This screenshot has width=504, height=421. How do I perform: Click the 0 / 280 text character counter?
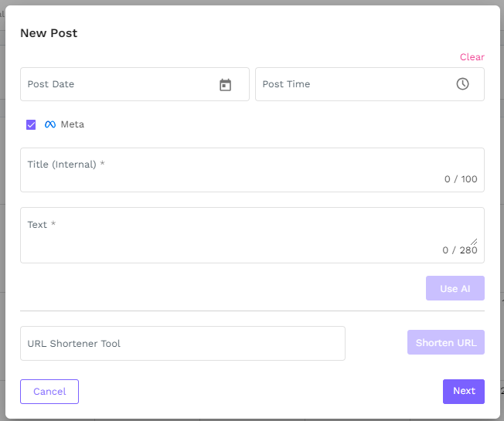(x=460, y=250)
